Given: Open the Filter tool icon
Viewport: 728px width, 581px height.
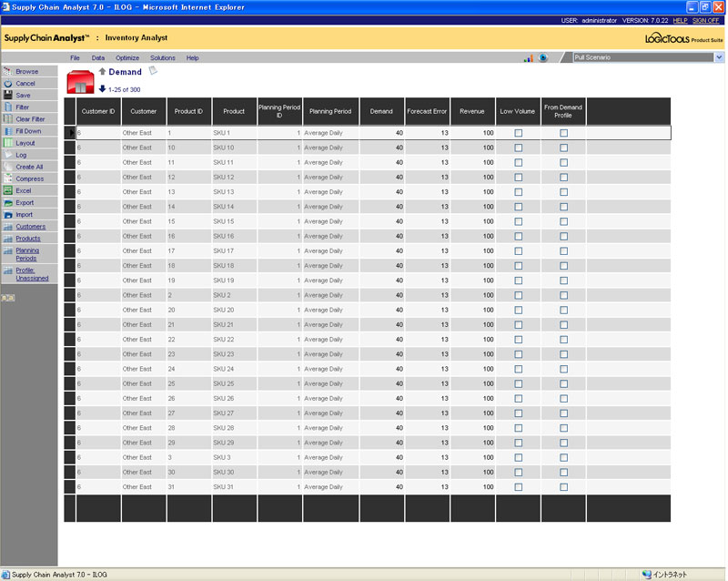Looking at the screenshot, I should point(8,107).
